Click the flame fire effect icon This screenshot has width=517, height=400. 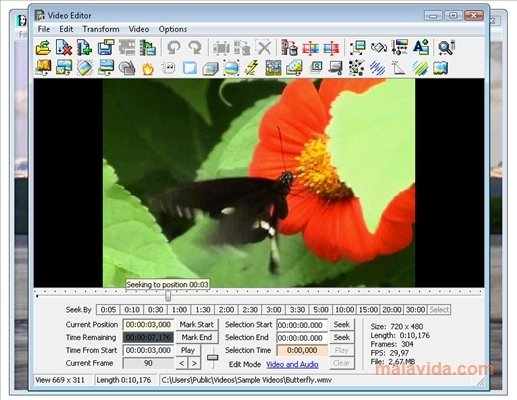coord(148,68)
